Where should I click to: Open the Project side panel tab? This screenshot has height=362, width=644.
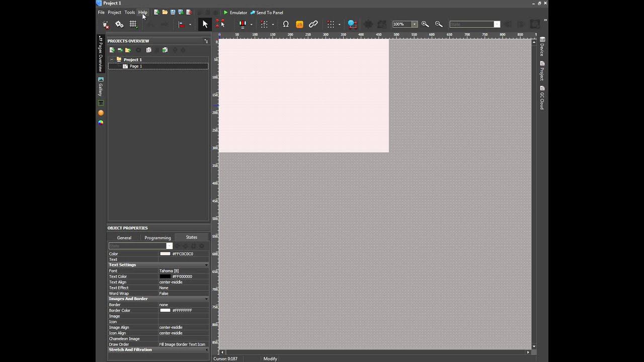(x=542, y=71)
